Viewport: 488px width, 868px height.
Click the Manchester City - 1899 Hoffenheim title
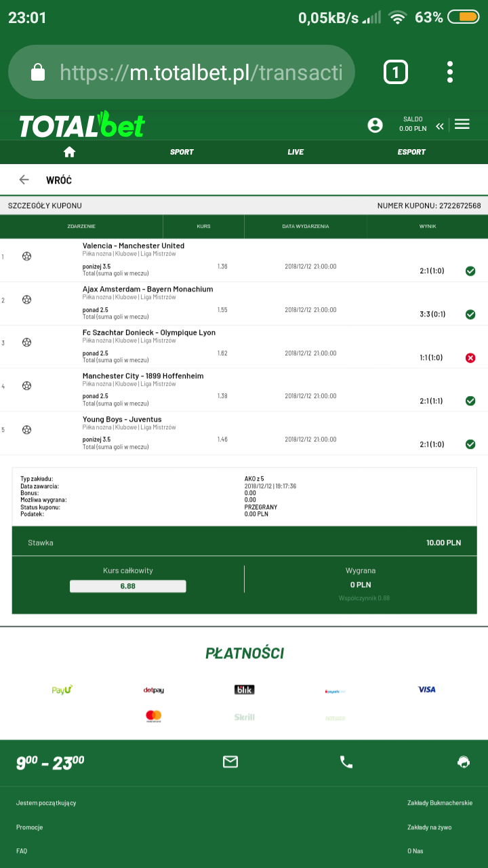[143, 376]
